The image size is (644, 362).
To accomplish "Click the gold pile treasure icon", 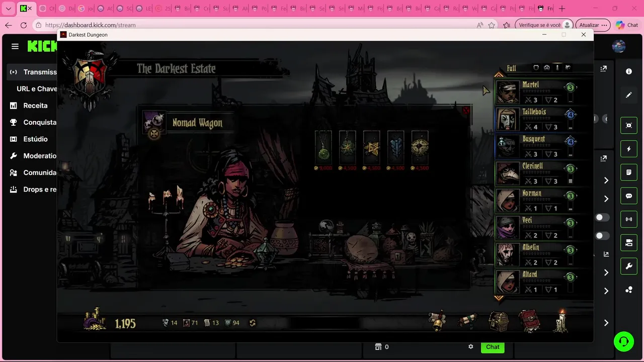I will pyautogui.click(x=95, y=320).
